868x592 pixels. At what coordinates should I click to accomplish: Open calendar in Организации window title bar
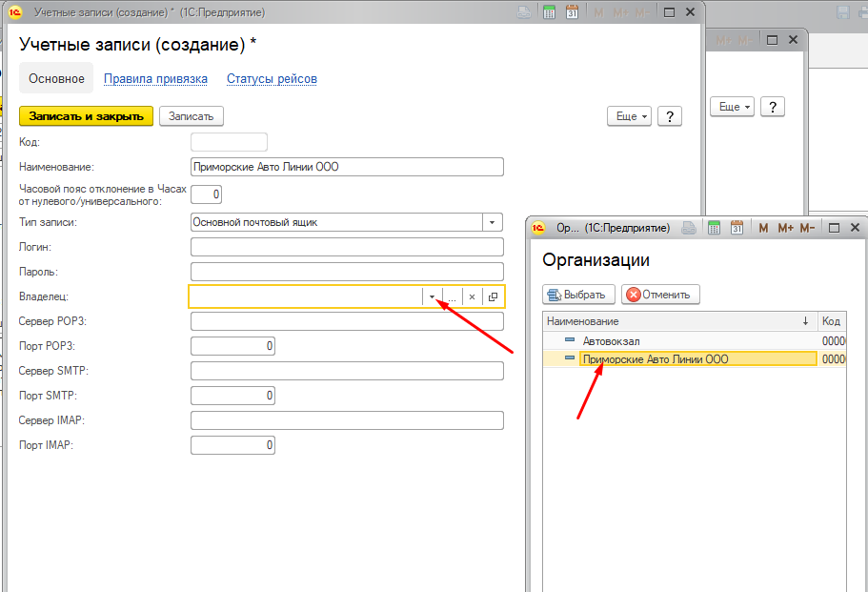(x=737, y=228)
